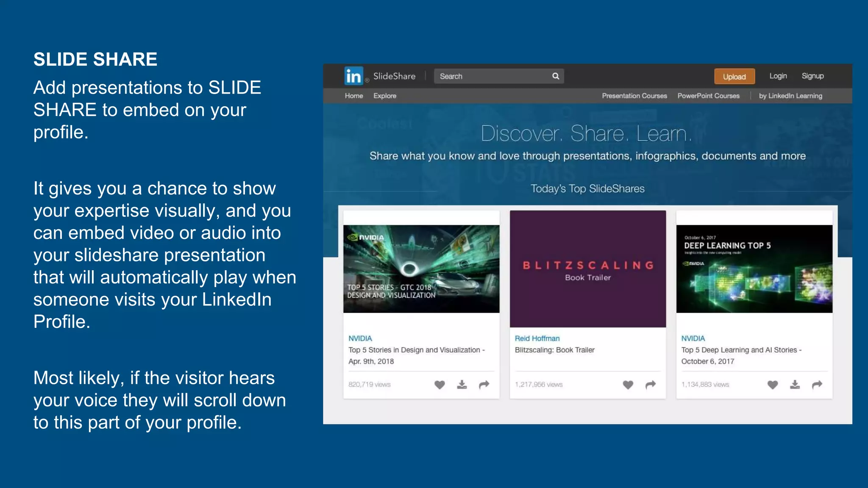
Task: Click the Reid Hoffman author link
Action: click(x=537, y=338)
